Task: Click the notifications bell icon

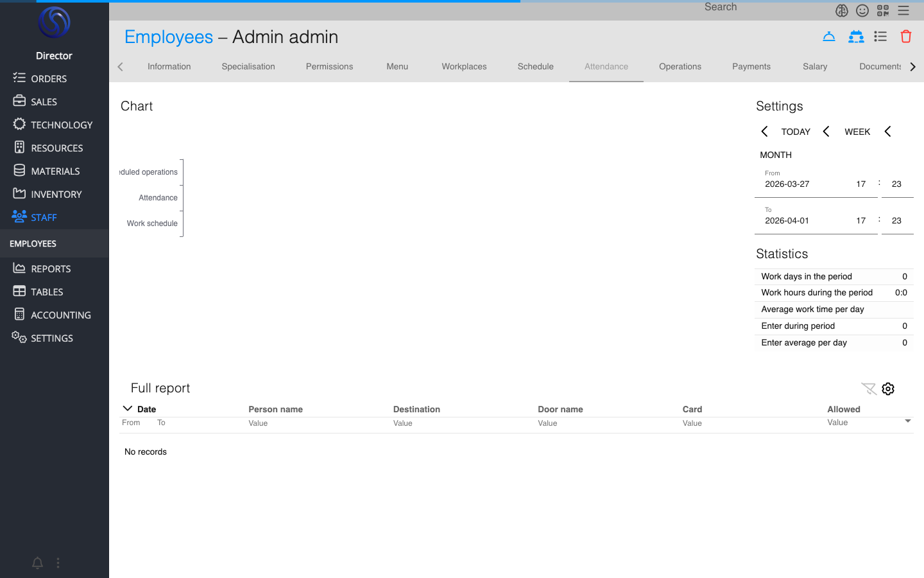Action: [37, 563]
